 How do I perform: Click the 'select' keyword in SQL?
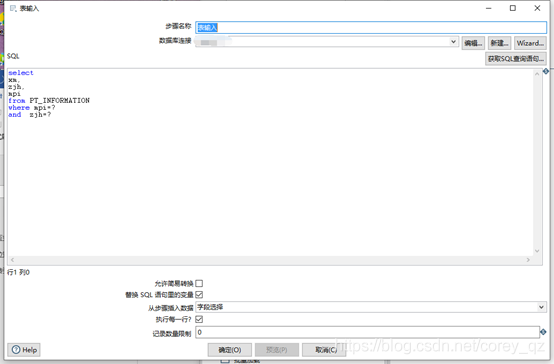point(21,73)
